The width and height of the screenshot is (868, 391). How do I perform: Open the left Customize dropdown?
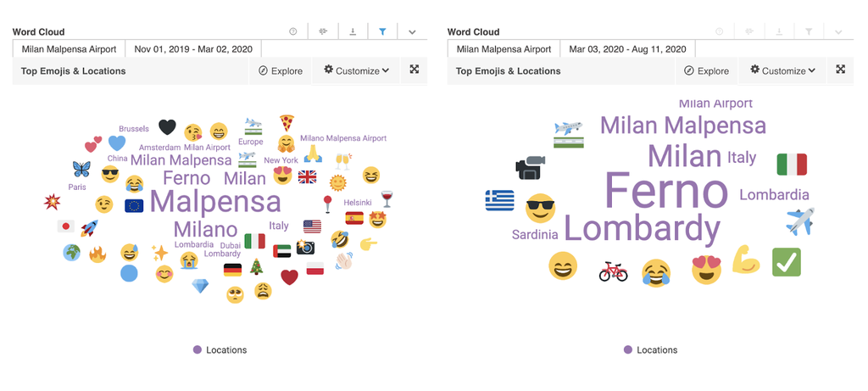point(356,71)
